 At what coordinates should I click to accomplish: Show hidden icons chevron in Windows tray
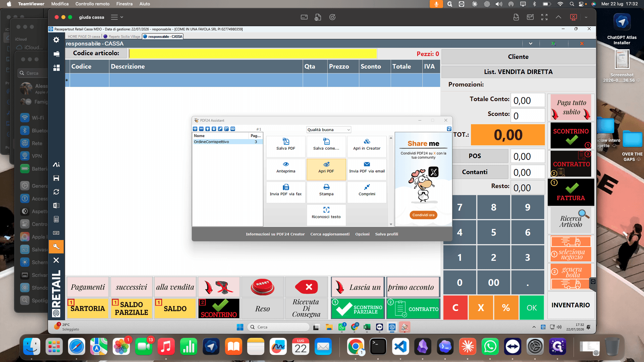[x=534, y=327]
